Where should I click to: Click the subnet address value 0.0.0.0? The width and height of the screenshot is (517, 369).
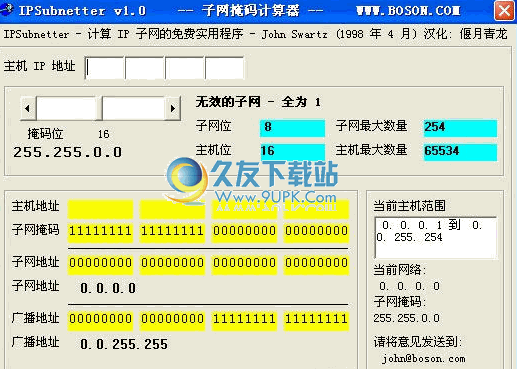pos(108,288)
